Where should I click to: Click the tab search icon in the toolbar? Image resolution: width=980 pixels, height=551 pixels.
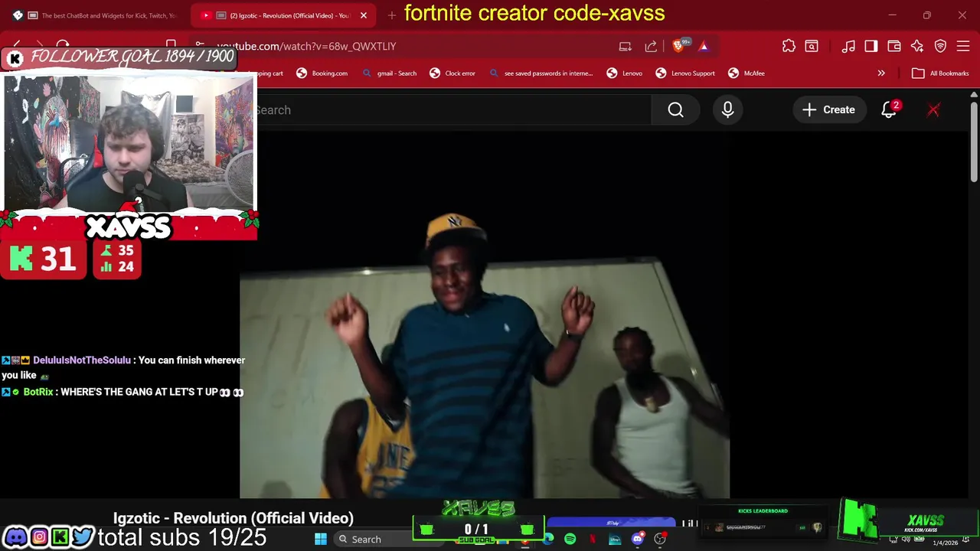[812, 47]
